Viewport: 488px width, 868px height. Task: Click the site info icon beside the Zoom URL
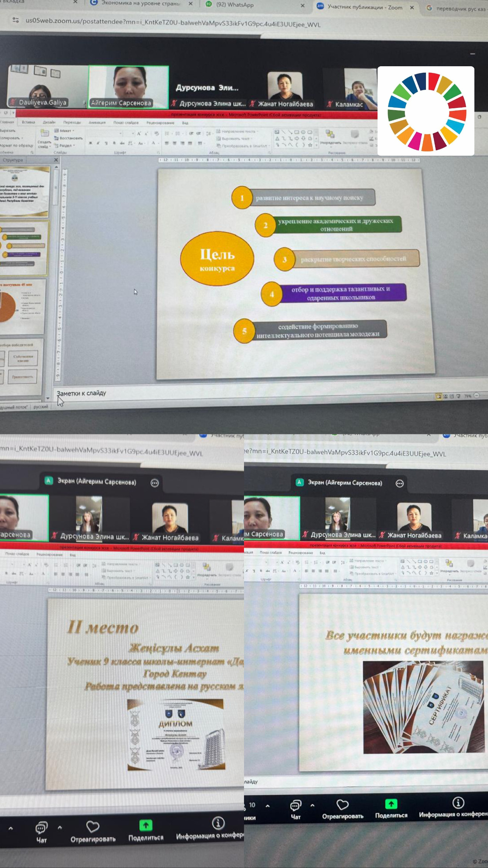16,20
